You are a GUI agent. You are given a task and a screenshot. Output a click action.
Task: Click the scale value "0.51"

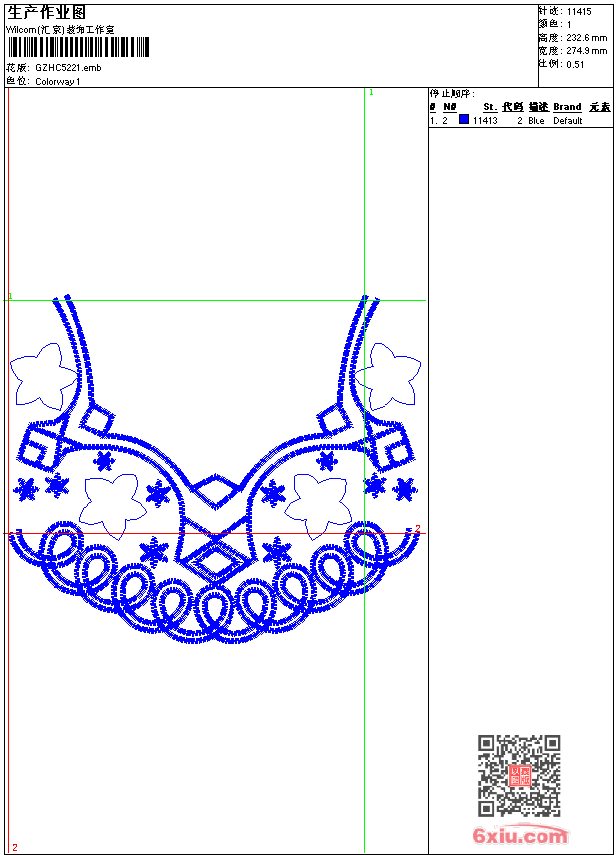575,65
